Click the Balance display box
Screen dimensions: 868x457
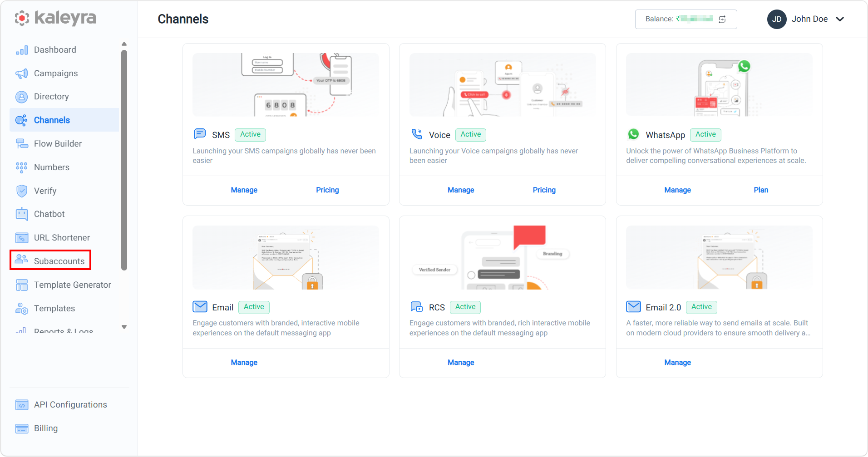[x=686, y=19]
